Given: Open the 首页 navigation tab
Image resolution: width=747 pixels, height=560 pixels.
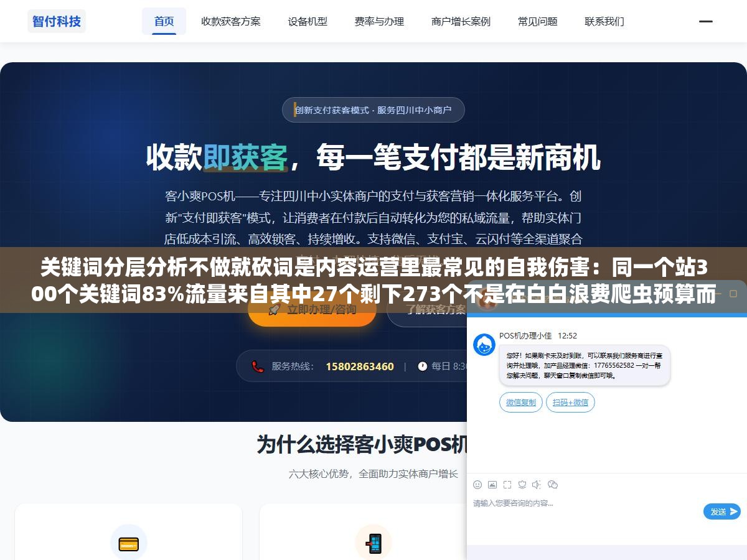Looking at the screenshot, I should (164, 21).
